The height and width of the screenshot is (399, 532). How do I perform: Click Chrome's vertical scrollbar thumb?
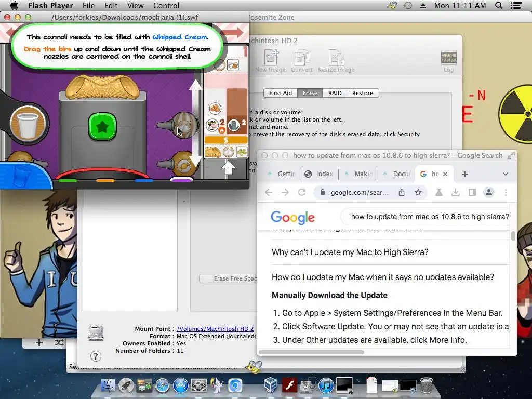point(513,235)
